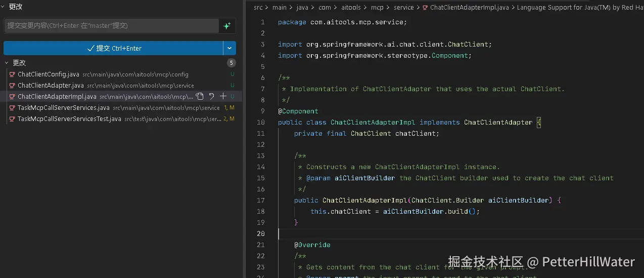This screenshot has height=278, width=644.
Task: Click breadcrumb segment com
Action: tap(325, 8)
